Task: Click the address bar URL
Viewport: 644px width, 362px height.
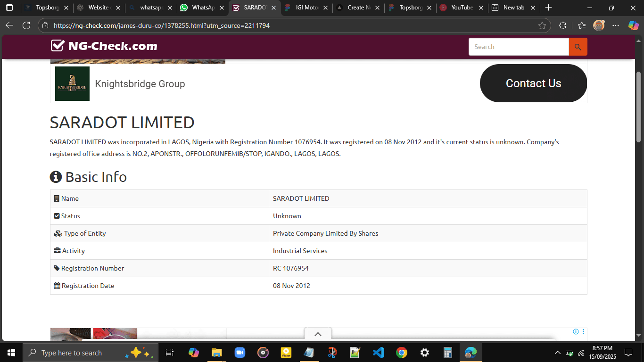Action: pyautogui.click(x=162, y=25)
